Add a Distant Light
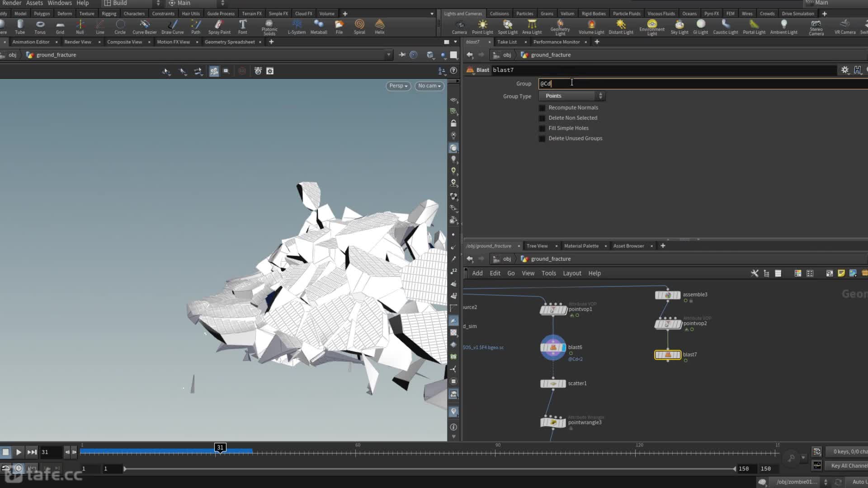The width and height of the screenshot is (868, 488). tap(621, 27)
